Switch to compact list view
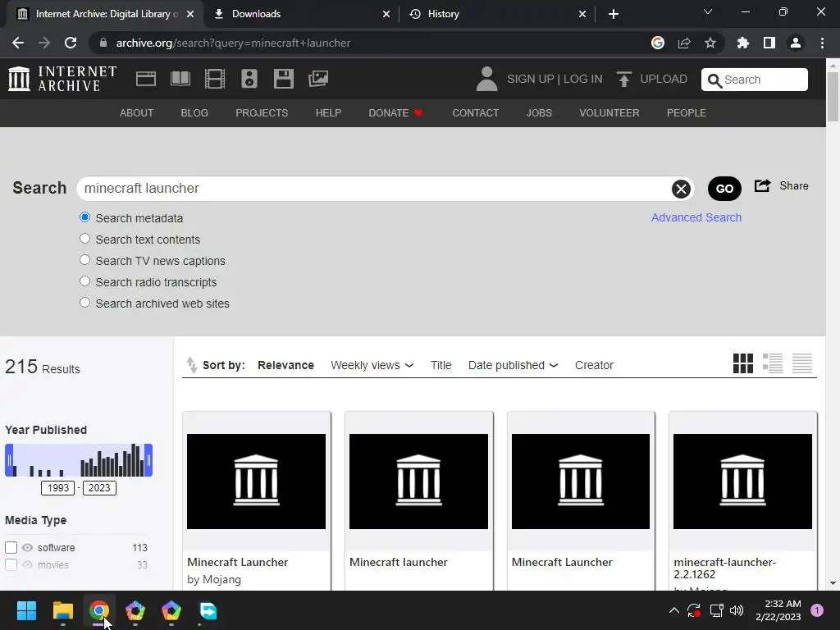The width and height of the screenshot is (840, 630). tap(802, 363)
